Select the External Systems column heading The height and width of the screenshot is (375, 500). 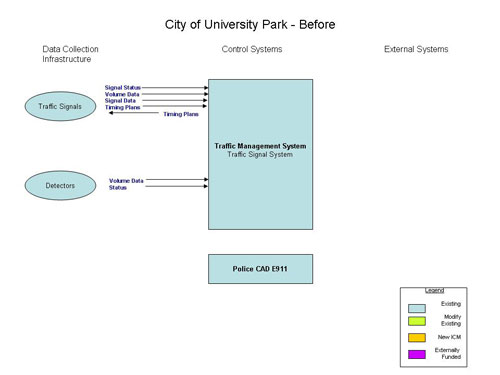[x=416, y=49]
